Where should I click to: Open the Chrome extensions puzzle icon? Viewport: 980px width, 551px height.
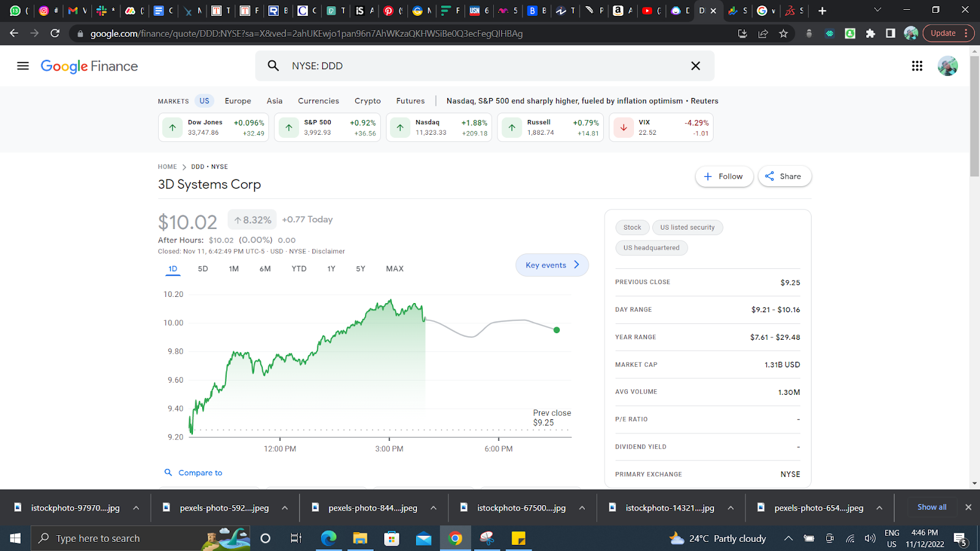870,34
